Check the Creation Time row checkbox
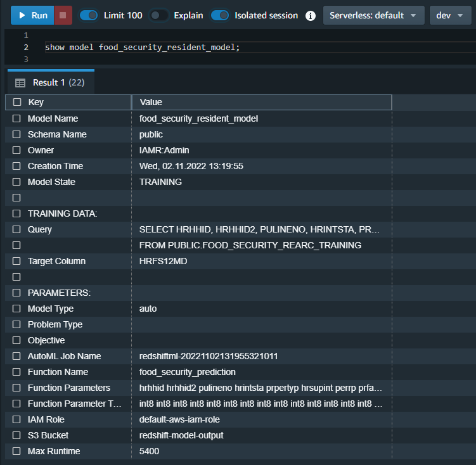The height and width of the screenshot is (465, 476). coord(16,166)
